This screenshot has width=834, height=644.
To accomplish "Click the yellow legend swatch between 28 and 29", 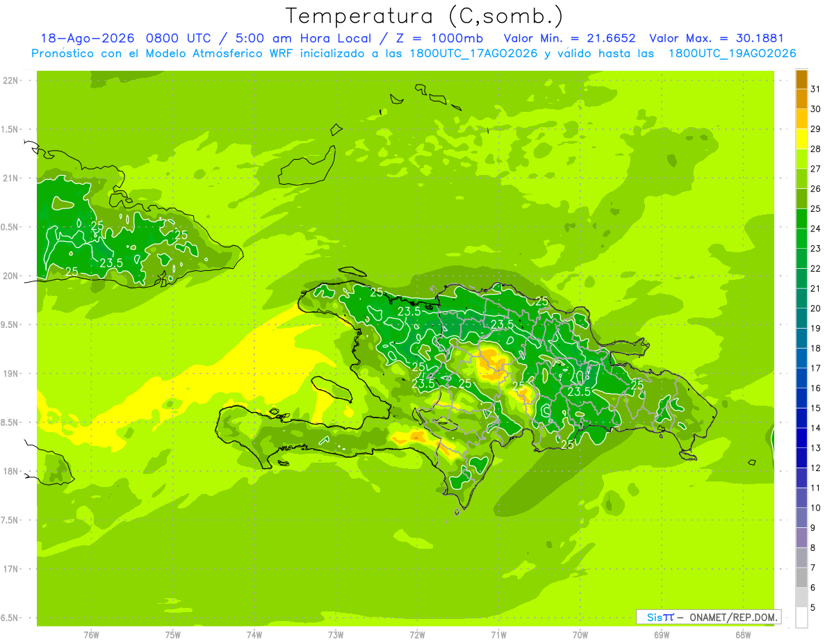I will point(801,139).
